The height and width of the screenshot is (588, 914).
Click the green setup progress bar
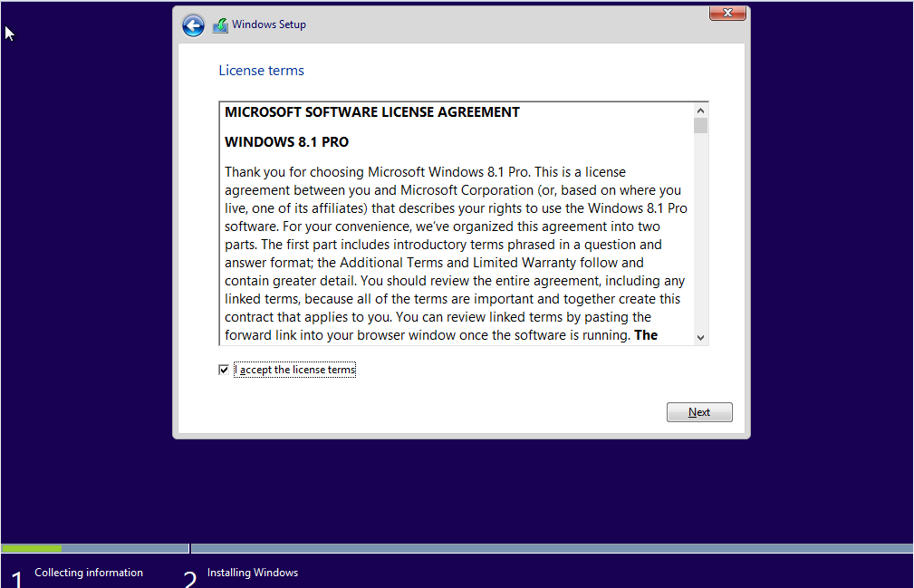pos(32,548)
